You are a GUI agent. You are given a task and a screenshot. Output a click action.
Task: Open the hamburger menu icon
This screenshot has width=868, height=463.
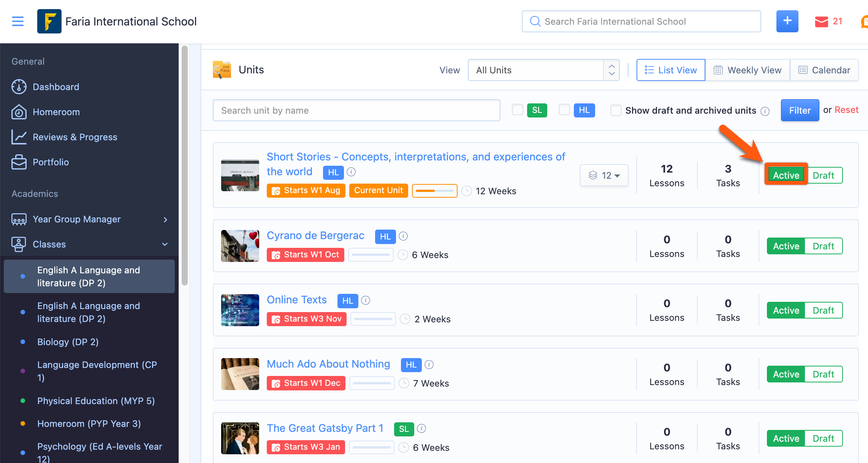[x=18, y=21]
